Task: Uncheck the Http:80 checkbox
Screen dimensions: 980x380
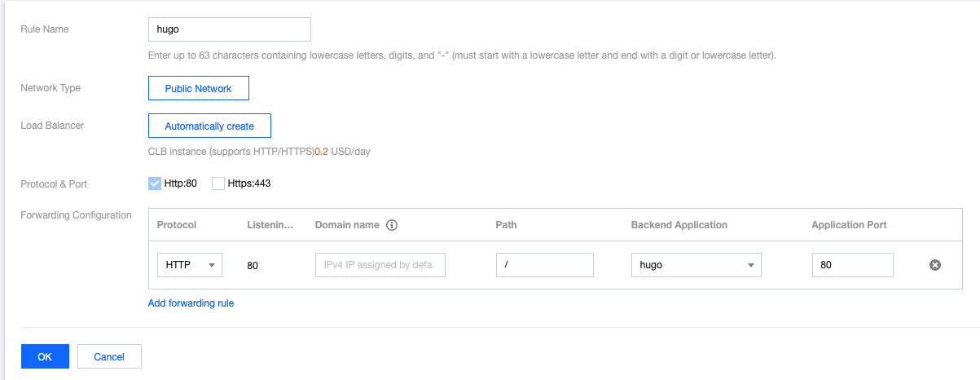Action: click(155, 183)
